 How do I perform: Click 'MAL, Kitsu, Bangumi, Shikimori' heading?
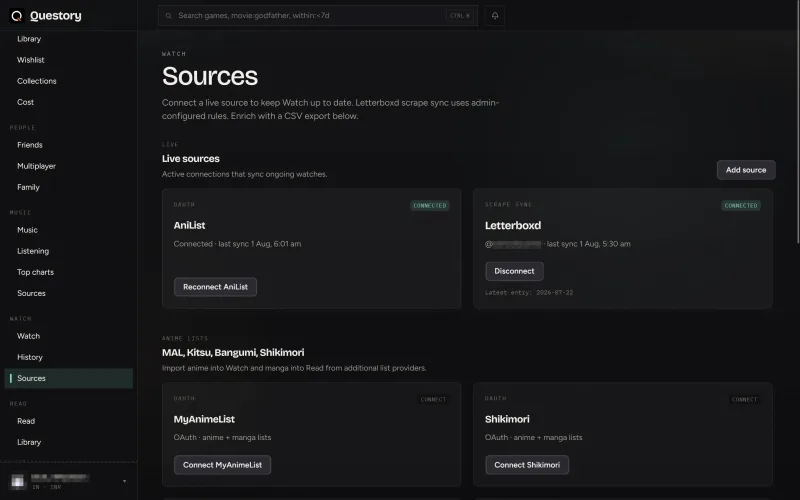(x=233, y=353)
